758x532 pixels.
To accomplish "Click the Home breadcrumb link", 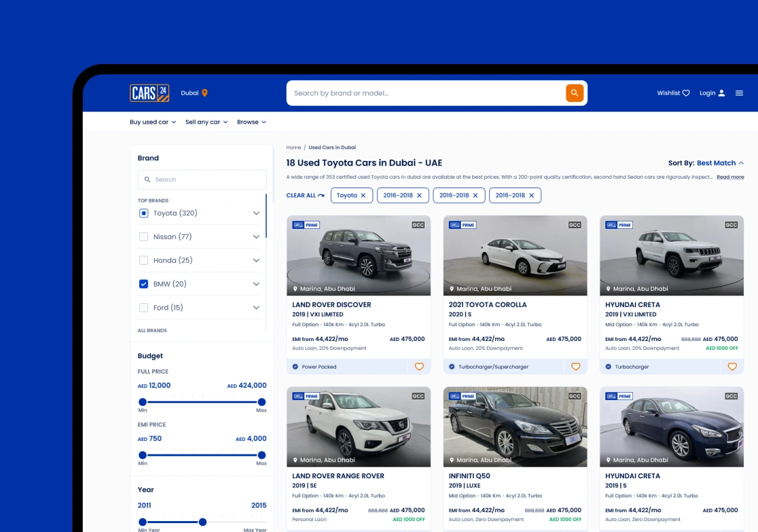I will click(x=294, y=147).
